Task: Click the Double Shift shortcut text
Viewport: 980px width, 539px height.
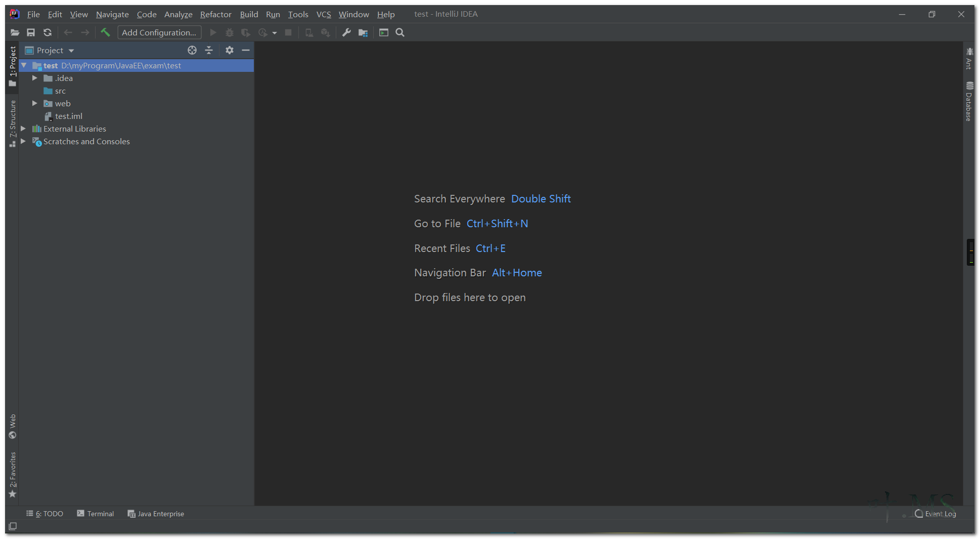Action: [x=541, y=199]
